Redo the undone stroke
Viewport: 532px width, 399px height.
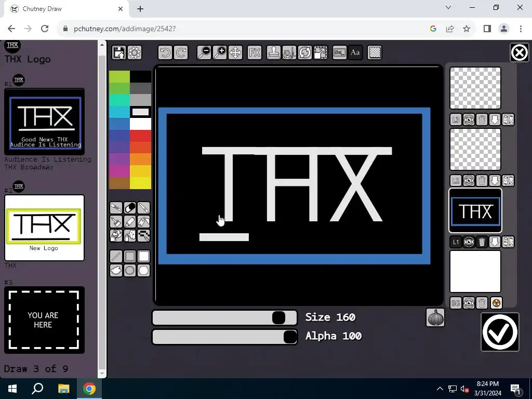tap(181, 52)
